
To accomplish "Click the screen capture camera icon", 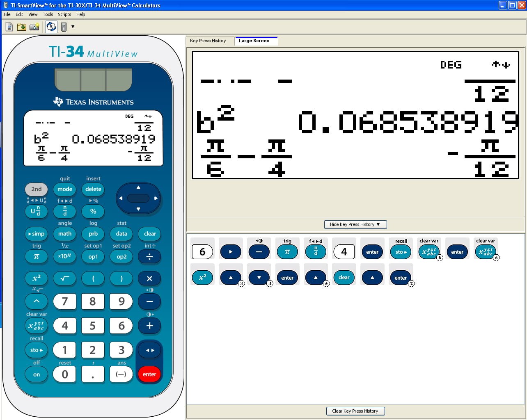I will (x=34, y=27).
